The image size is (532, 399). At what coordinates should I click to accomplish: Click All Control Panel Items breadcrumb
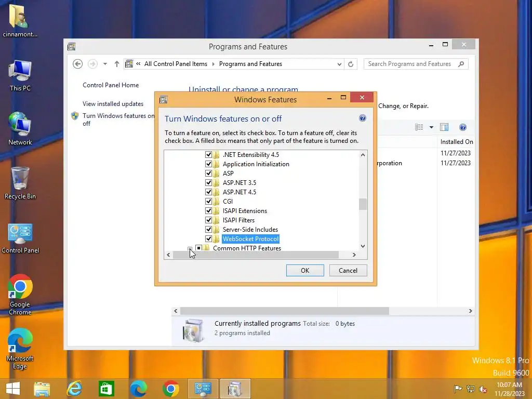pos(176,64)
